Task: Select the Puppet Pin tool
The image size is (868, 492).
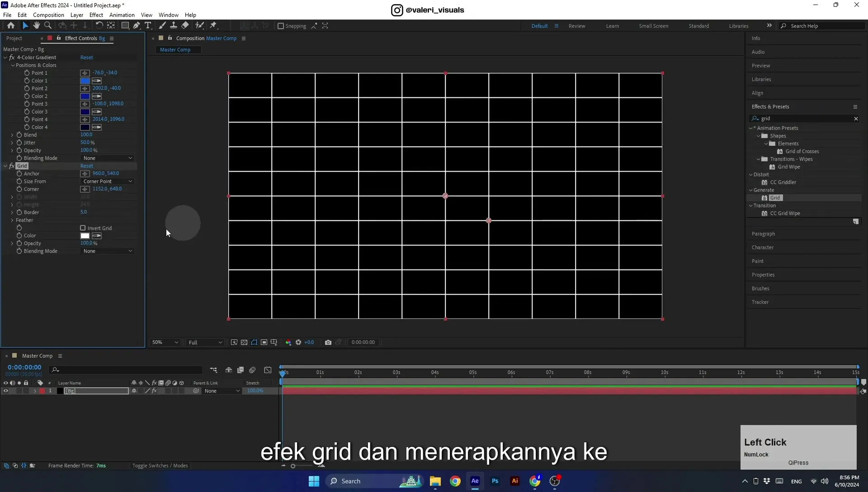Action: click(x=213, y=26)
